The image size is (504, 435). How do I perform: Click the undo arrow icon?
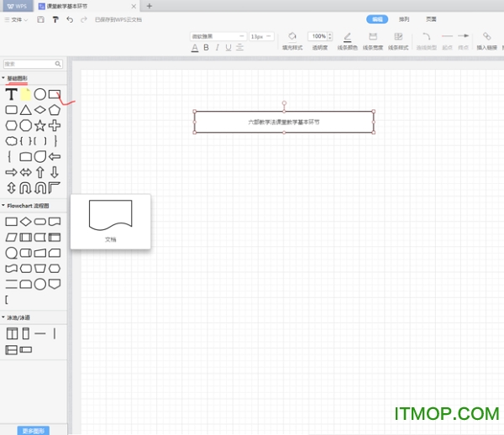click(x=70, y=18)
